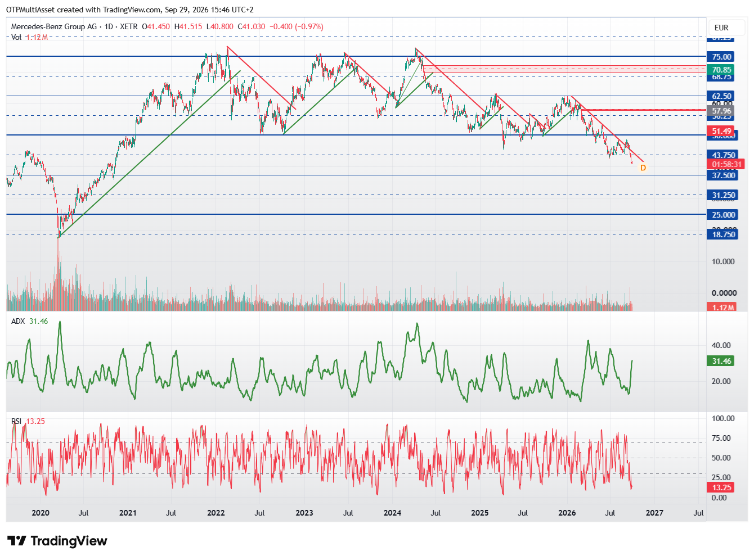754x560 pixels.
Task: Select the open value O41.450
Action: (x=156, y=26)
